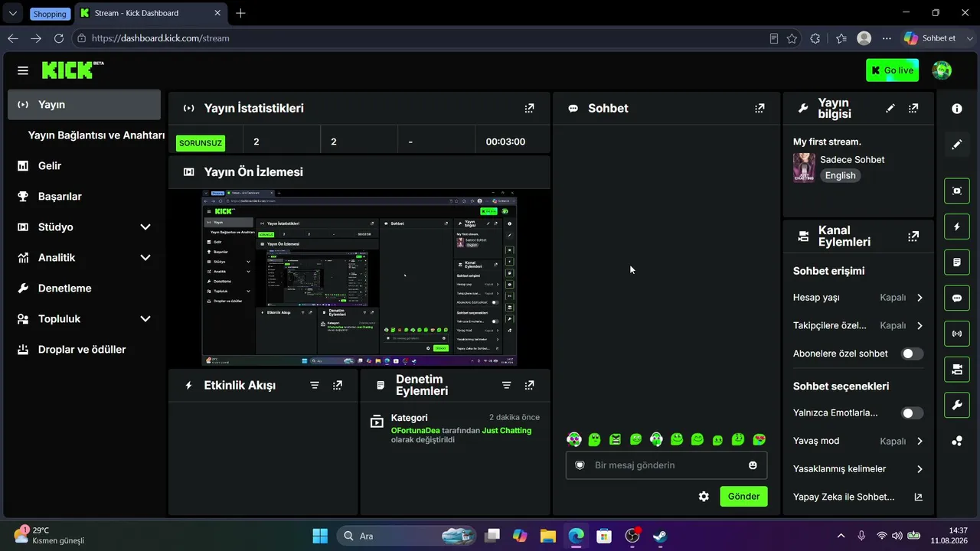Toggle the chat bubble widget in right rail
This screenshot has width=980, height=551.
[x=957, y=298]
